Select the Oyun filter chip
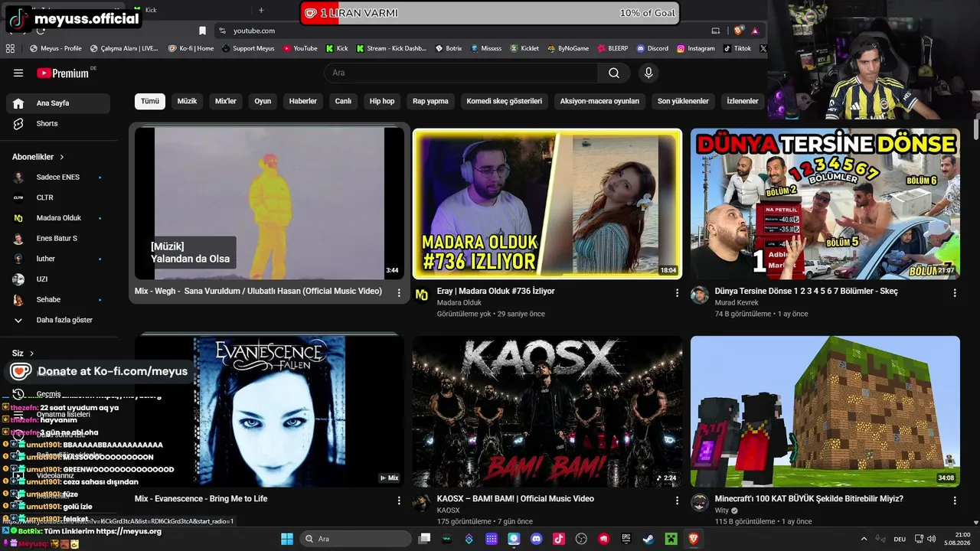Image resolution: width=980 pixels, height=551 pixels. (263, 101)
